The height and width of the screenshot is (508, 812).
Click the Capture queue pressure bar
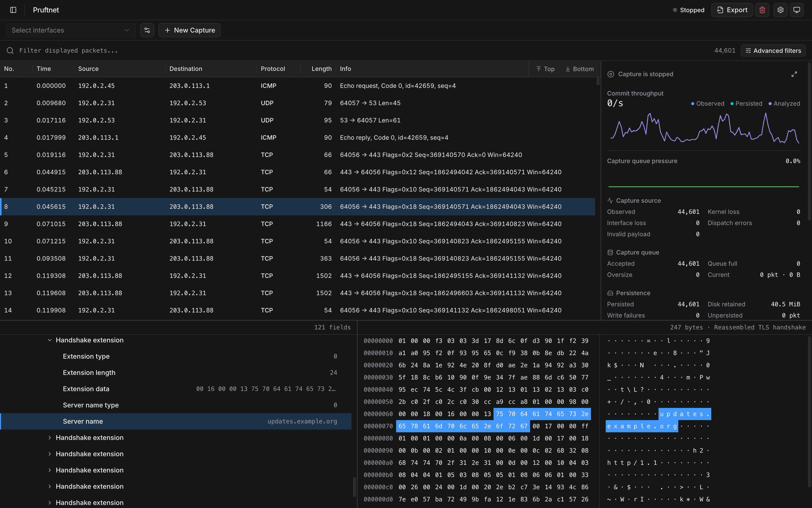[x=704, y=186]
